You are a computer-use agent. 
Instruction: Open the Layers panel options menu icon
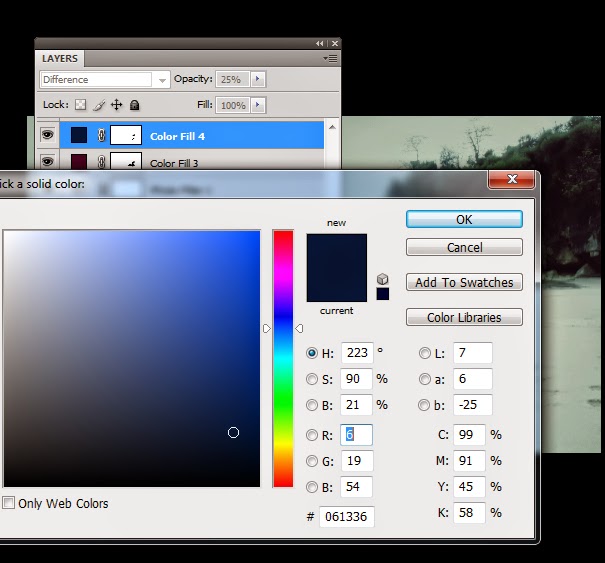[x=330, y=58]
